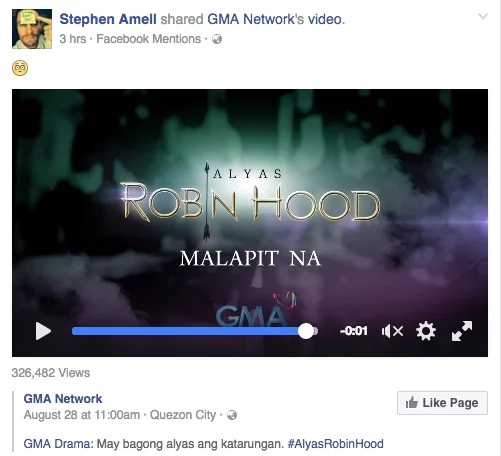Click the Like Page button
The width and height of the screenshot is (501, 456).
tap(442, 403)
